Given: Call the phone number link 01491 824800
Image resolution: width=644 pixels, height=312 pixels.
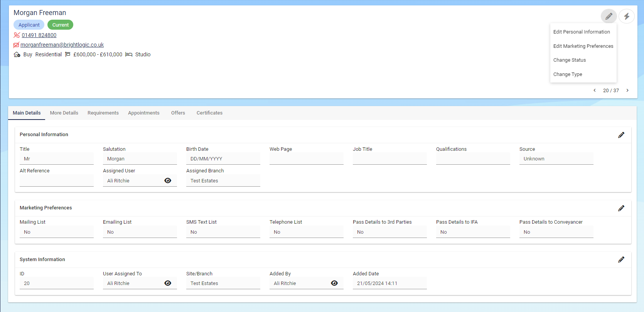Looking at the screenshot, I should pos(39,35).
